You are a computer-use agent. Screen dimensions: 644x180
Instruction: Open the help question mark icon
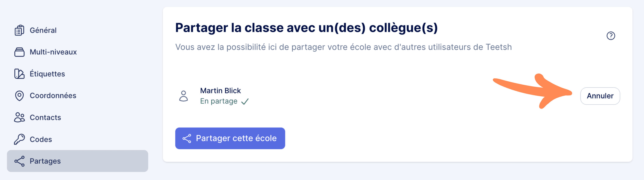(x=611, y=36)
